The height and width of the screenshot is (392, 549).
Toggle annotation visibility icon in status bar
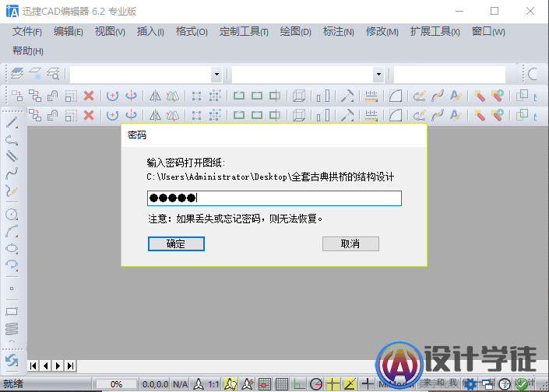coord(231,384)
